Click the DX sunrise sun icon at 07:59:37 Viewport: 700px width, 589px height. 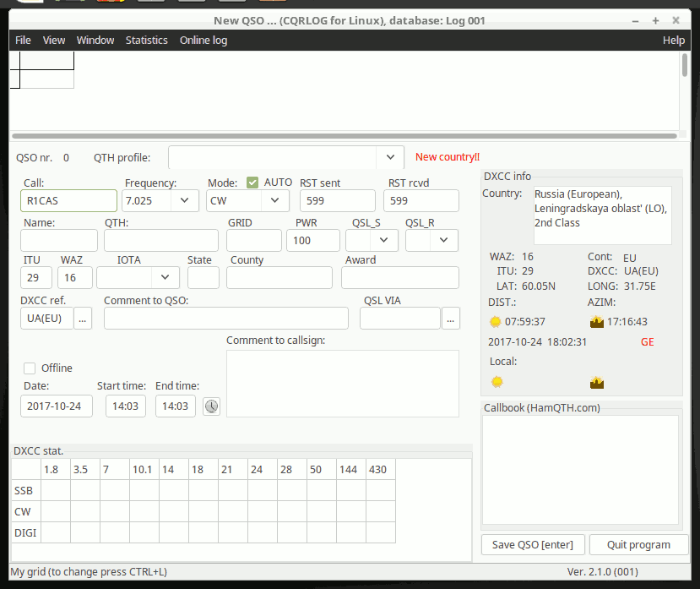(496, 322)
